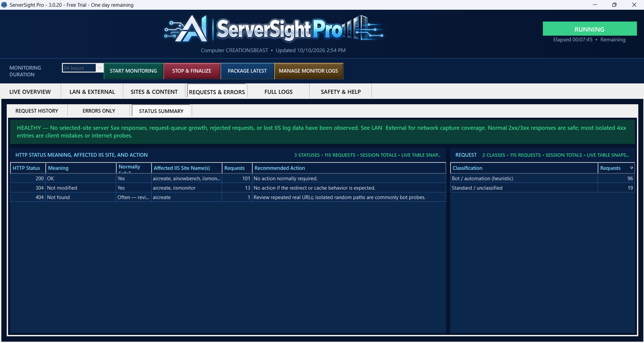This screenshot has height=343, width=644.
Task: Select the Requests & Errors tab
Action: 217,92
